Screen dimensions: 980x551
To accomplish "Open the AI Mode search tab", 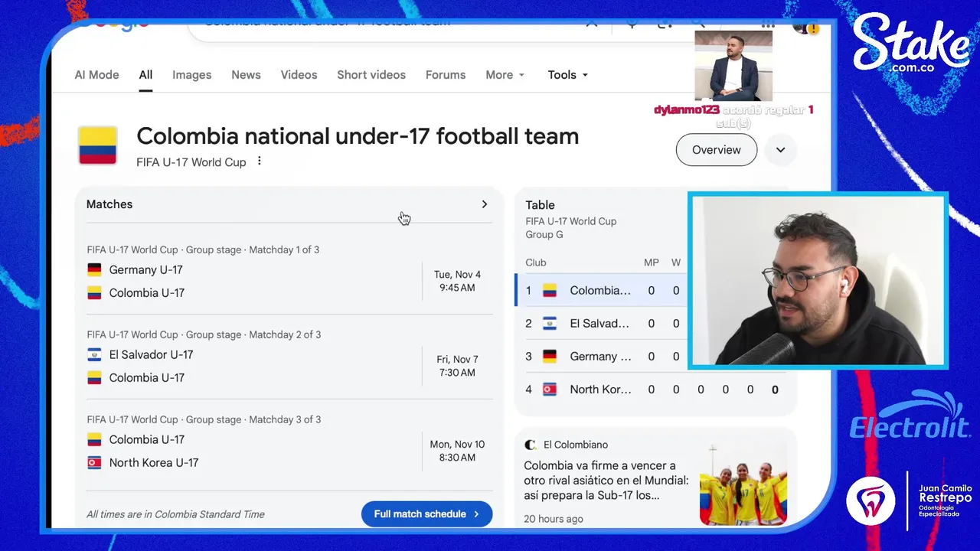I will [96, 75].
